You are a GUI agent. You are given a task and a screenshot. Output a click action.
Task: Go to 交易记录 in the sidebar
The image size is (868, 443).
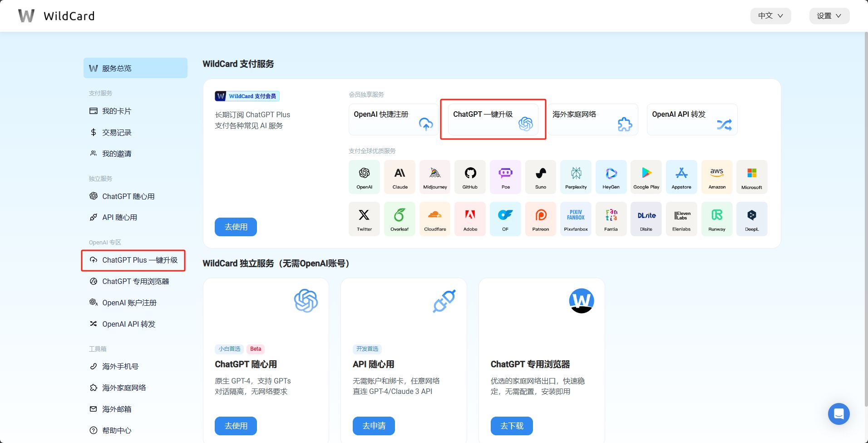coord(135,132)
